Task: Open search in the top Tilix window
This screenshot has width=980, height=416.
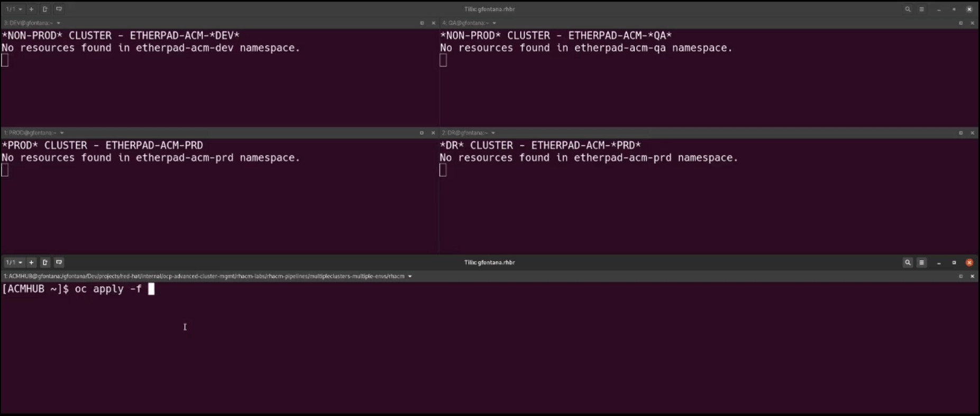Action: [908, 9]
